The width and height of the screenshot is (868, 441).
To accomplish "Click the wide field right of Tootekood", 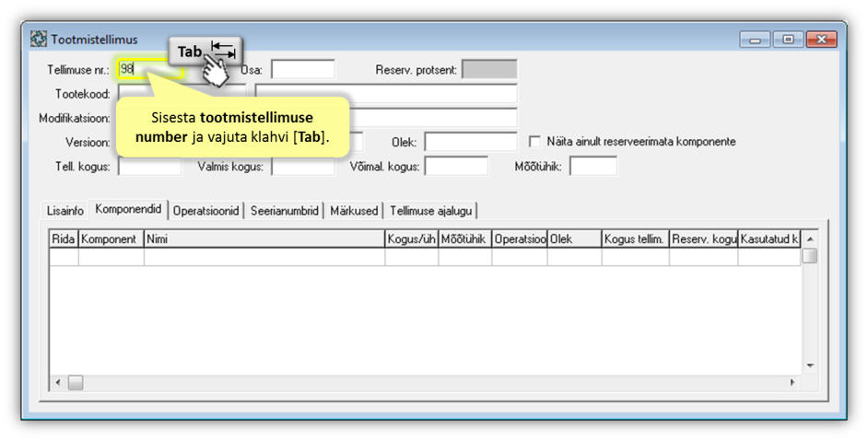I will coord(386,94).
